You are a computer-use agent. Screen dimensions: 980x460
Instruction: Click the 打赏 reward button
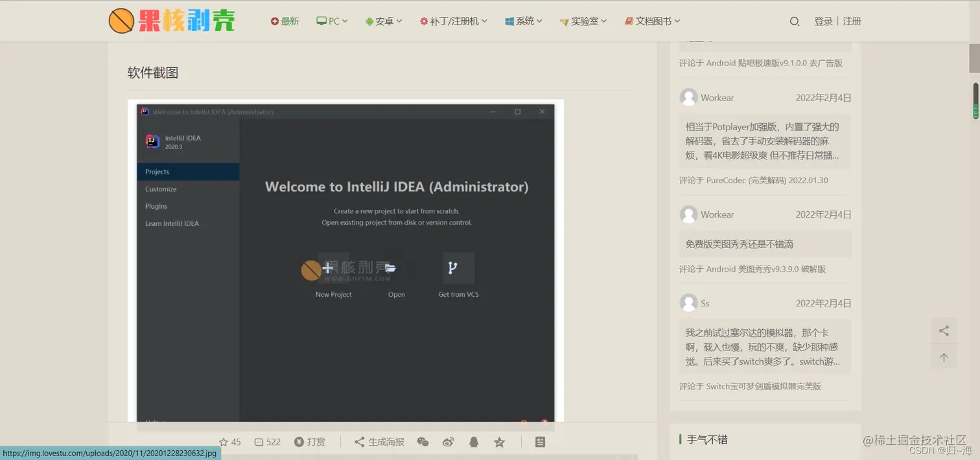click(309, 442)
